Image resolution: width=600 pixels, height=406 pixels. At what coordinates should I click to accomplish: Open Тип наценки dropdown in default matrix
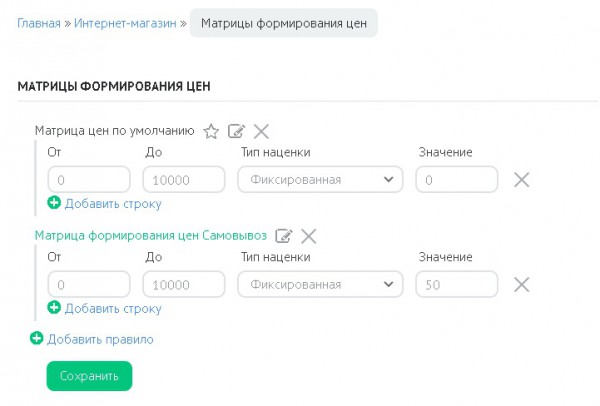click(320, 179)
